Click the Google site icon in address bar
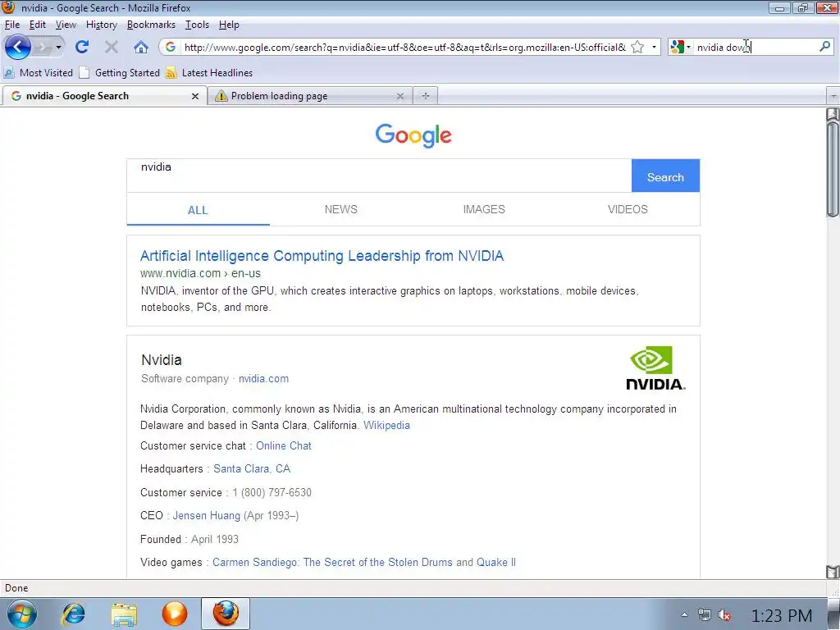The height and width of the screenshot is (630, 840). pos(171,47)
